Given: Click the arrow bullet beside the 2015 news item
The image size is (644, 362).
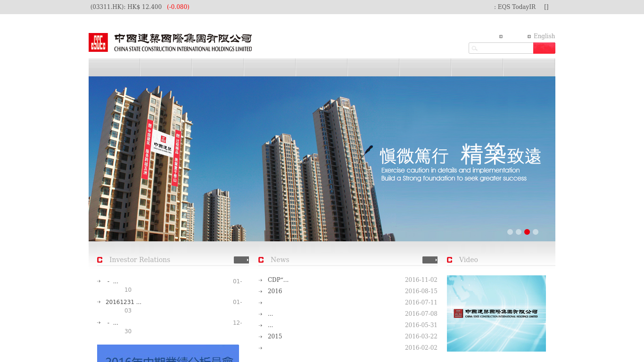Looking at the screenshot, I should (261, 336).
